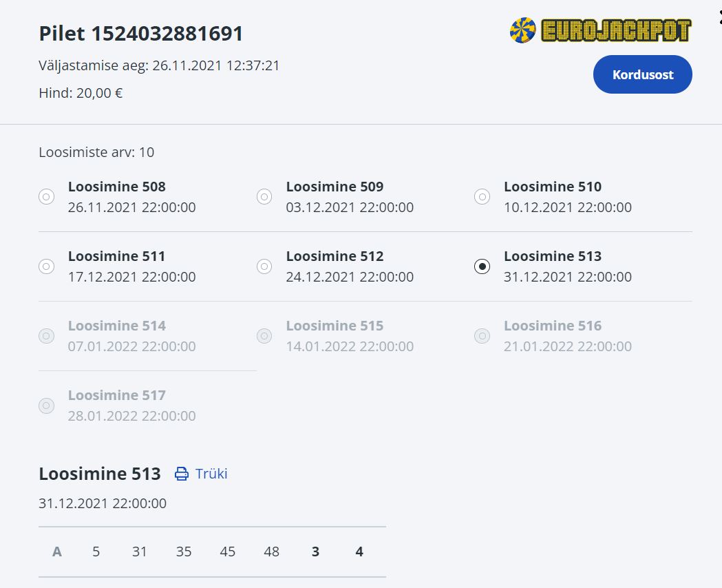Choose the Loosimine 516 radio option
The width and height of the screenshot is (722, 588).
[482, 336]
